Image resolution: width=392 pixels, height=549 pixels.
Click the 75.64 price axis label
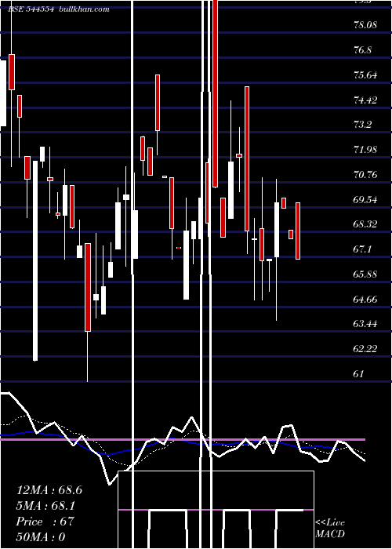(365, 75)
